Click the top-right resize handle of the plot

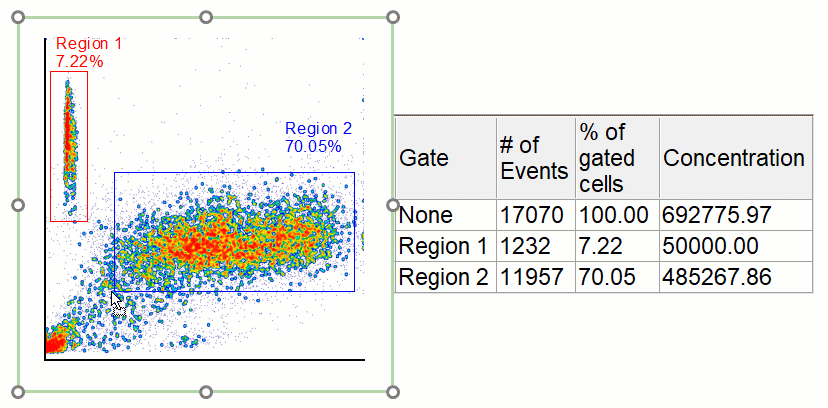pyautogui.click(x=393, y=18)
